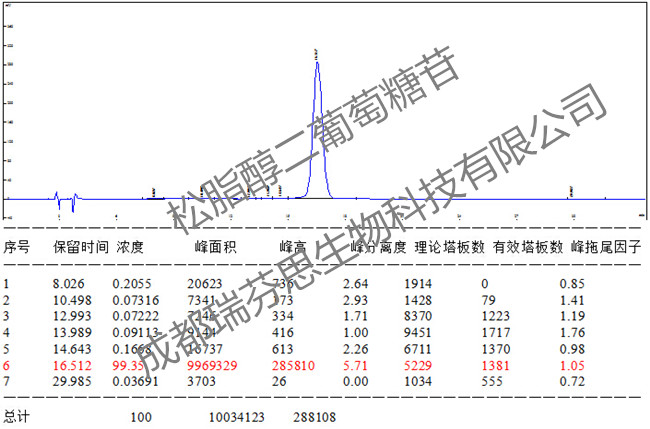This screenshot has width=650, height=429.
Task: Select theoretical plates value 1914
Action: (x=418, y=284)
